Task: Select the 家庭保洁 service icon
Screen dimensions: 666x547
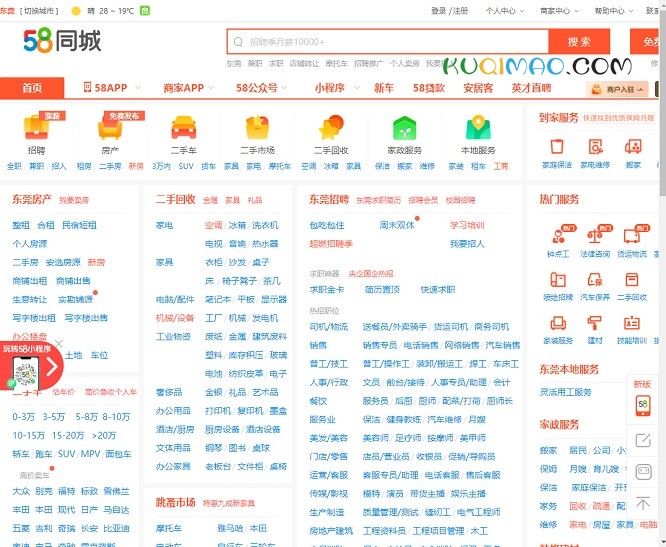Action: 557,147
